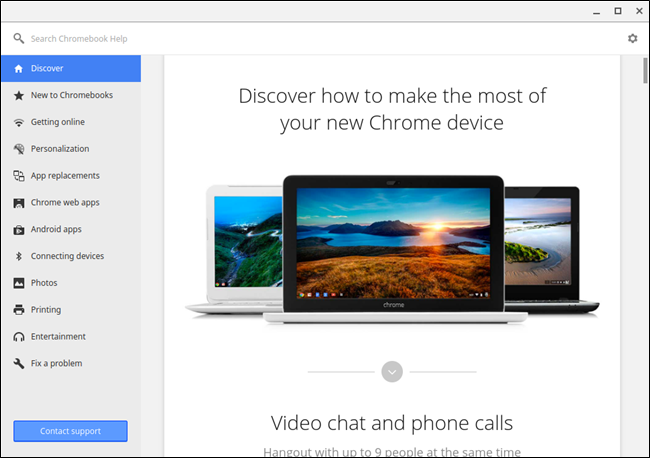Click the center Chromebook sunset image
Image resolution: width=650 pixels, height=458 pixels.
(x=393, y=242)
